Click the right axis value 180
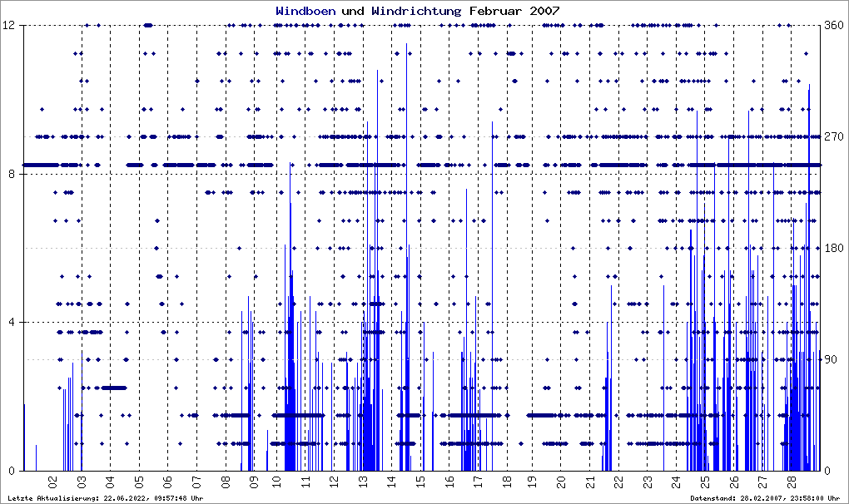This screenshot has height=504, width=849. pos(834,248)
